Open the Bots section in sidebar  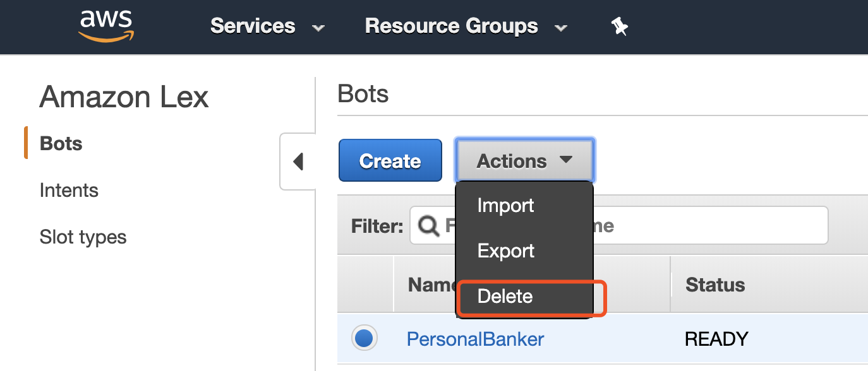click(61, 144)
